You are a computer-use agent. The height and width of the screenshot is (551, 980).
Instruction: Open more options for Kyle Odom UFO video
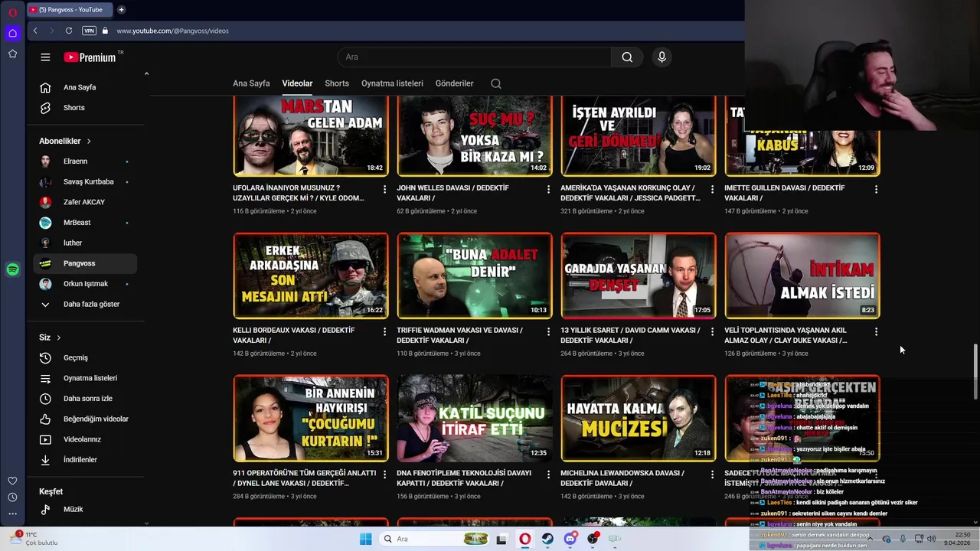[384, 189]
